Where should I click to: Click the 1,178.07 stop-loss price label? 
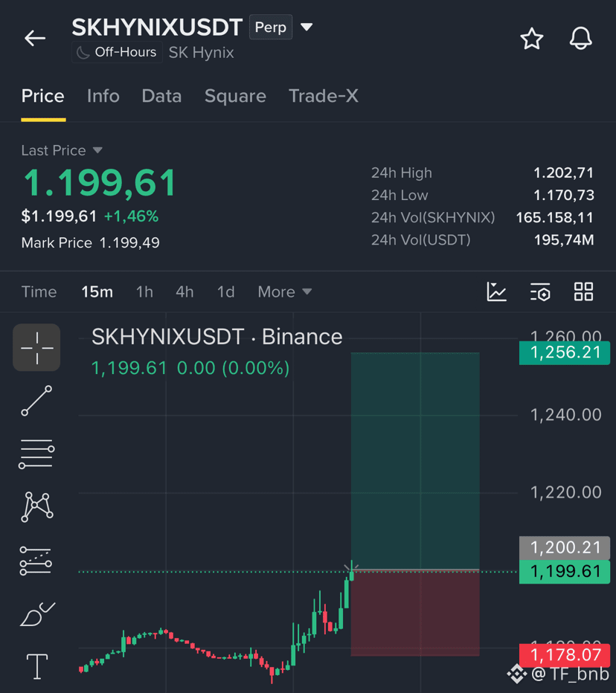(x=565, y=655)
